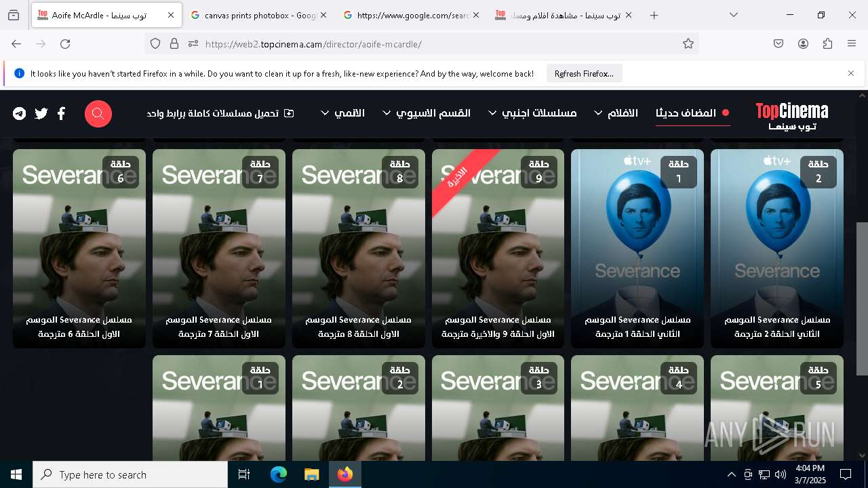Switch to توب سينما مشاهدة افلام tab
This screenshot has height=488, width=868.
(564, 15)
